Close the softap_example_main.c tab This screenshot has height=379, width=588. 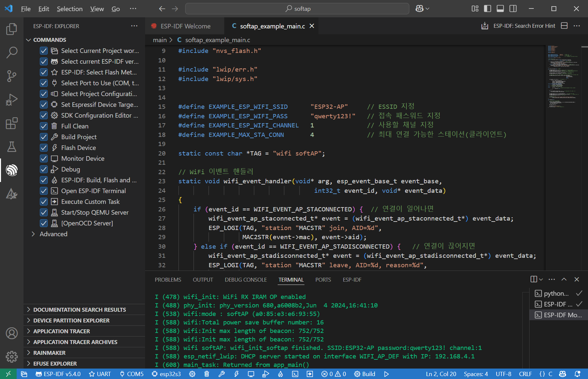pos(312,26)
